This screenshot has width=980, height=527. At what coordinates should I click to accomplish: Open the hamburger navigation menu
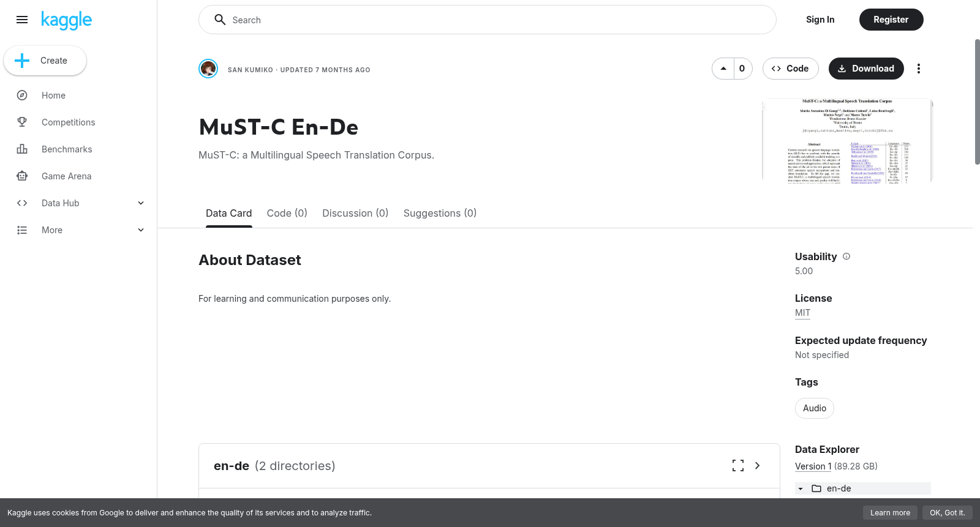pyautogui.click(x=22, y=20)
